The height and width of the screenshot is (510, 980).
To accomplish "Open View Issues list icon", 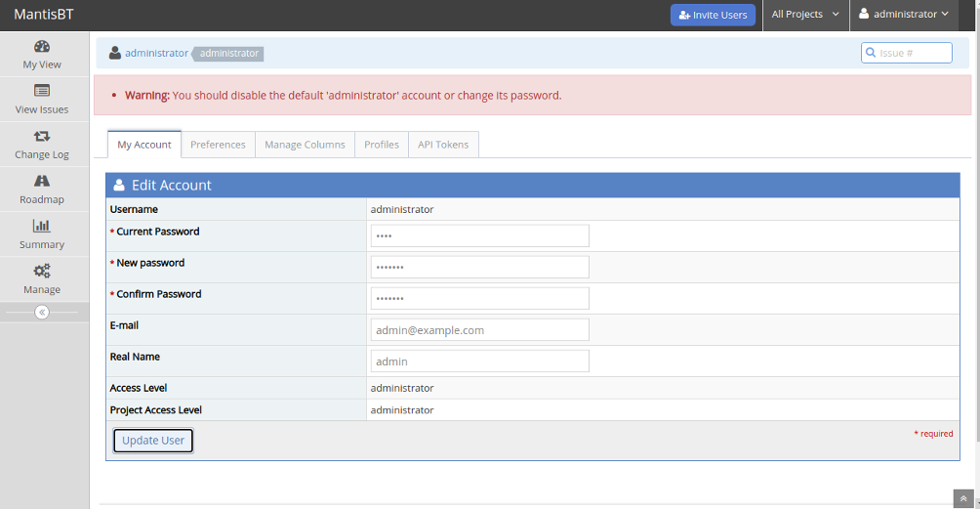I will coord(42,92).
